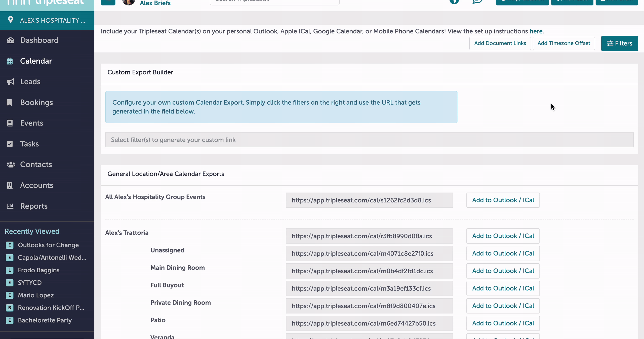Click the Dashboard gauge icon

click(x=10, y=40)
